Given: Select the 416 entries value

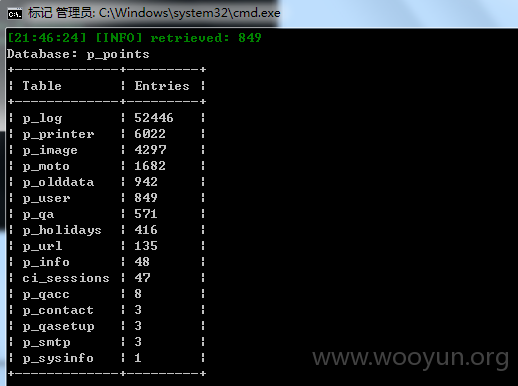Looking at the screenshot, I should [x=146, y=230].
